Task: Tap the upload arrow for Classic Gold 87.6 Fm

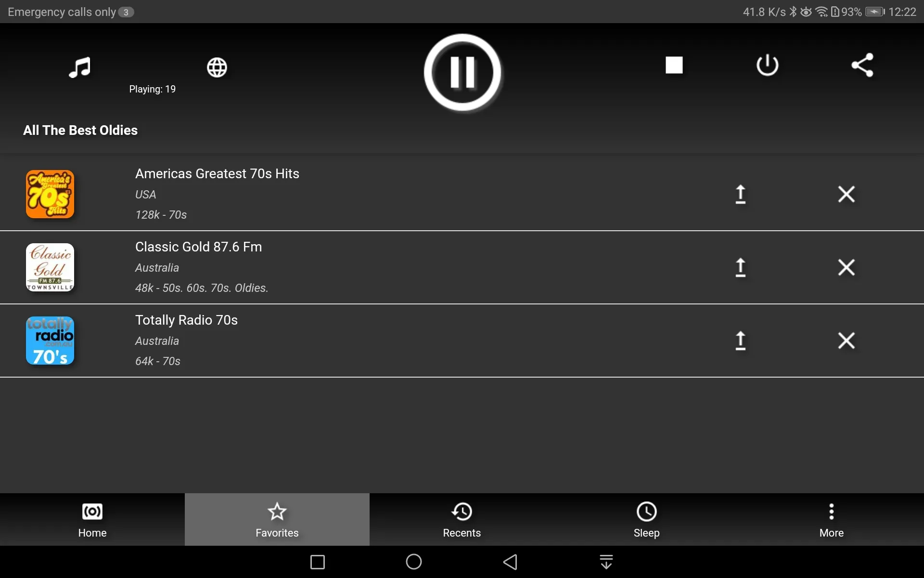Action: [740, 266]
